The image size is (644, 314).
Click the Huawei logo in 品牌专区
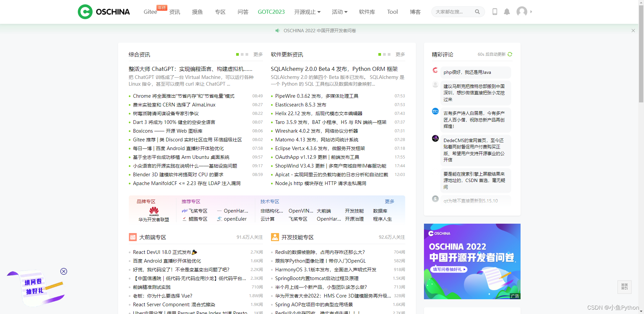point(154,211)
